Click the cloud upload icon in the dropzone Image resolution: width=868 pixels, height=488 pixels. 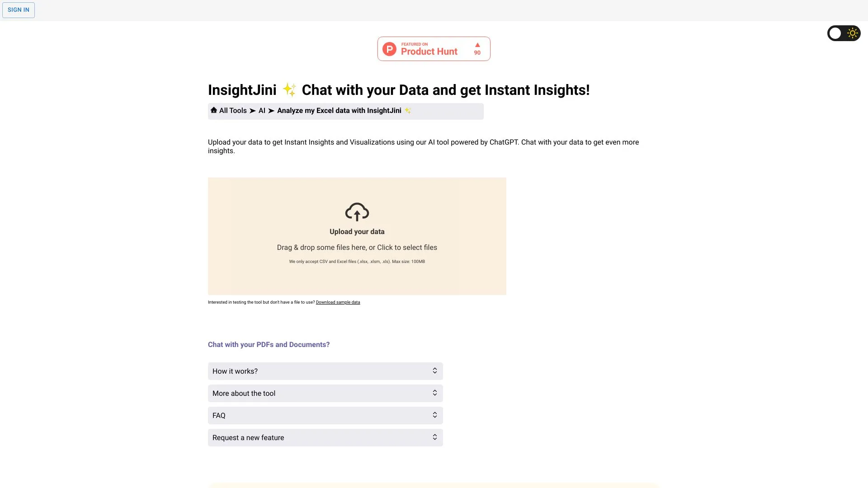[357, 211]
